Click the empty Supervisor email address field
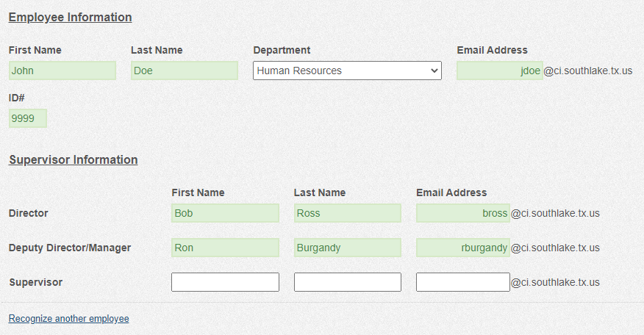The height and width of the screenshot is (335, 644). pyautogui.click(x=463, y=282)
